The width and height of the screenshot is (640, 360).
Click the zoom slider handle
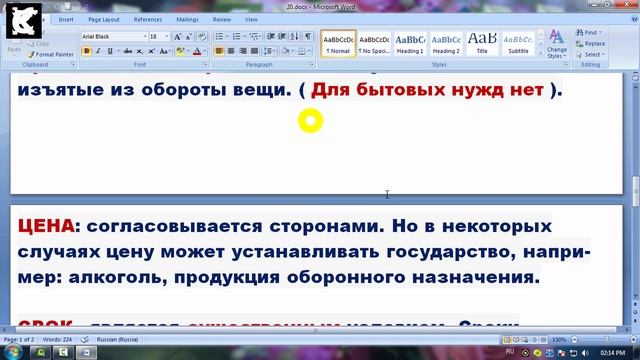coord(607,340)
